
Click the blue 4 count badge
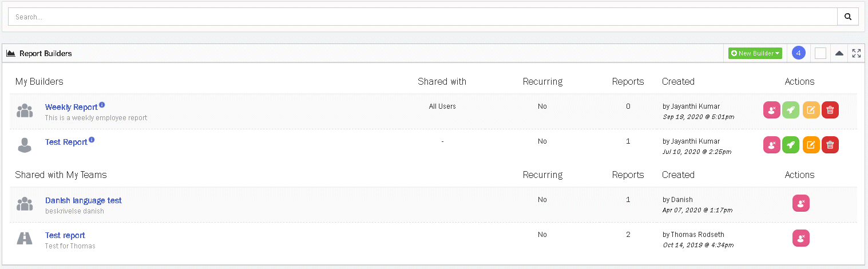click(x=799, y=53)
